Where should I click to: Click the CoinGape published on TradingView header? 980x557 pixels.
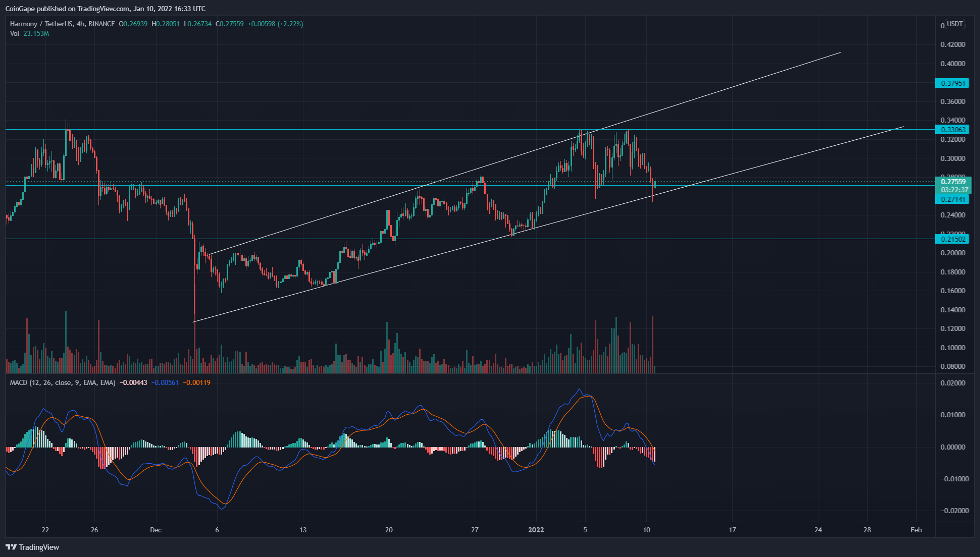point(106,9)
